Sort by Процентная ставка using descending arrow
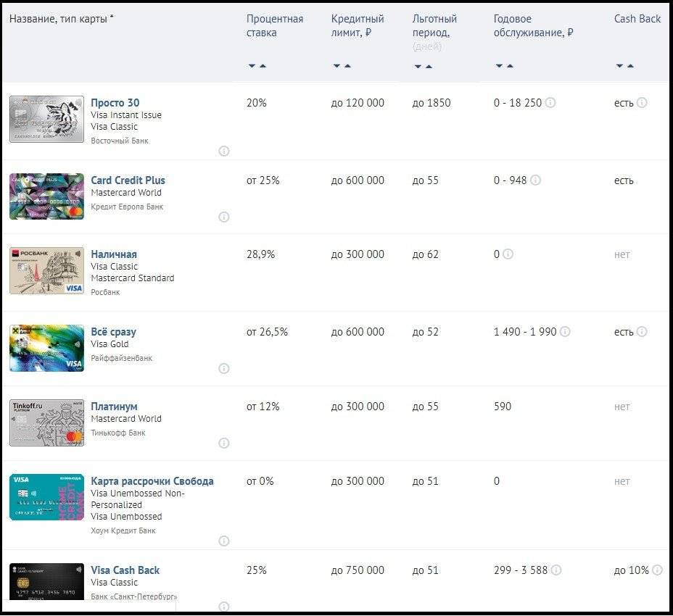 click(252, 66)
